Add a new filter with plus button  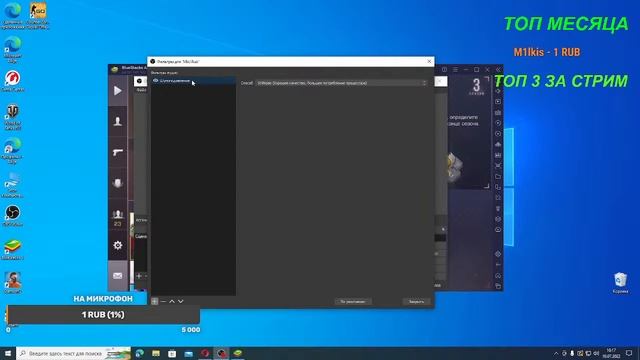pos(155,301)
